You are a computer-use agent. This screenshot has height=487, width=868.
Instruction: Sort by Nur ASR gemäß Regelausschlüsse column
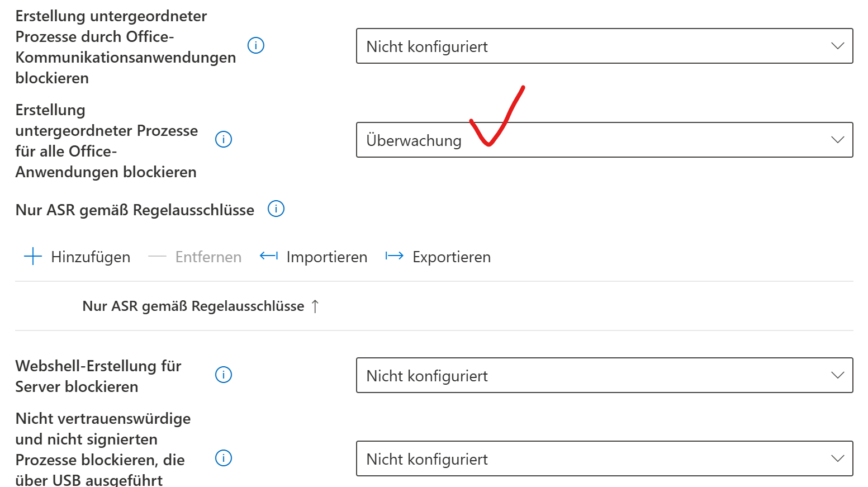point(193,306)
